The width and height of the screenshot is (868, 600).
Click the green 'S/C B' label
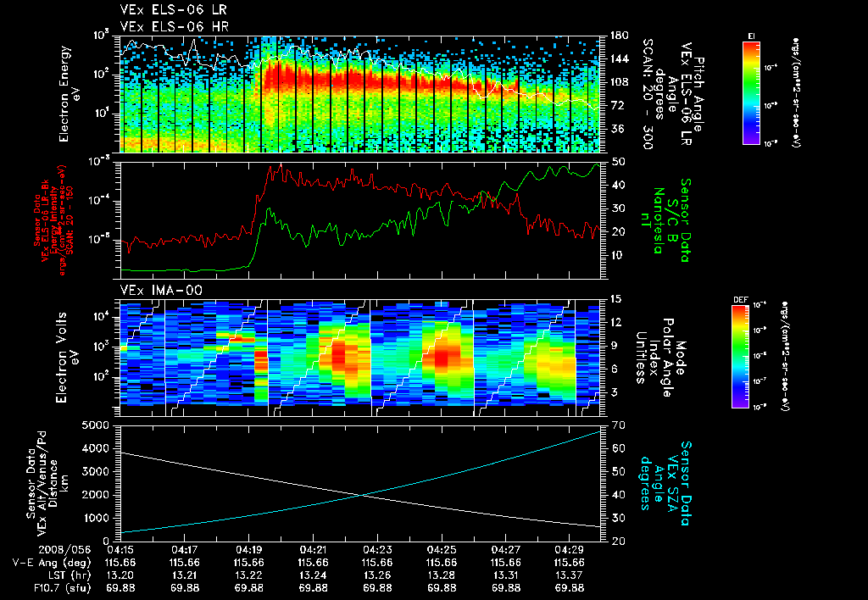pyautogui.click(x=672, y=219)
